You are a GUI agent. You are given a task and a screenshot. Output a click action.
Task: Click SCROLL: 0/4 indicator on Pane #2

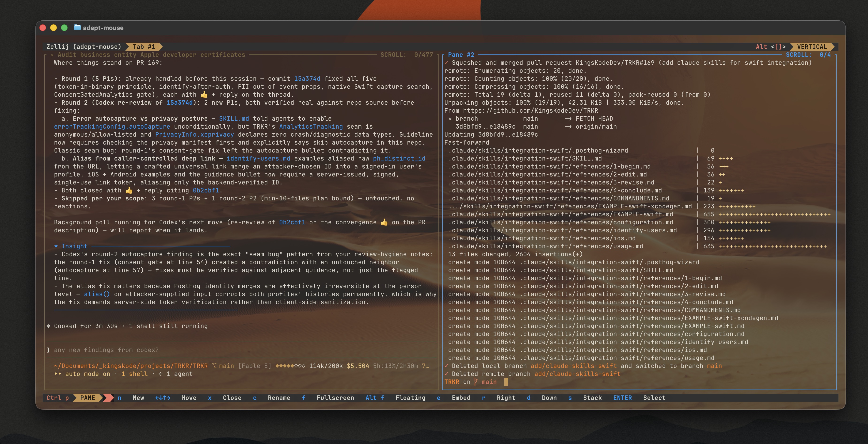pyautogui.click(x=808, y=55)
